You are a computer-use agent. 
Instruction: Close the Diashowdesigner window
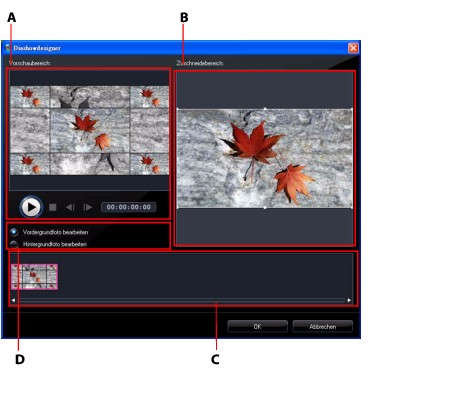click(353, 48)
